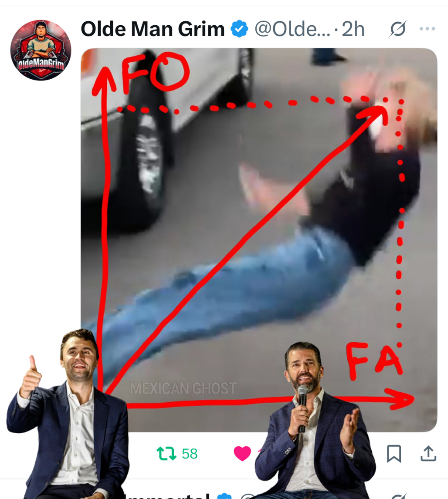Click the red handwritten FA label
The width and height of the screenshot is (448, 499).
tap(374, 361)
